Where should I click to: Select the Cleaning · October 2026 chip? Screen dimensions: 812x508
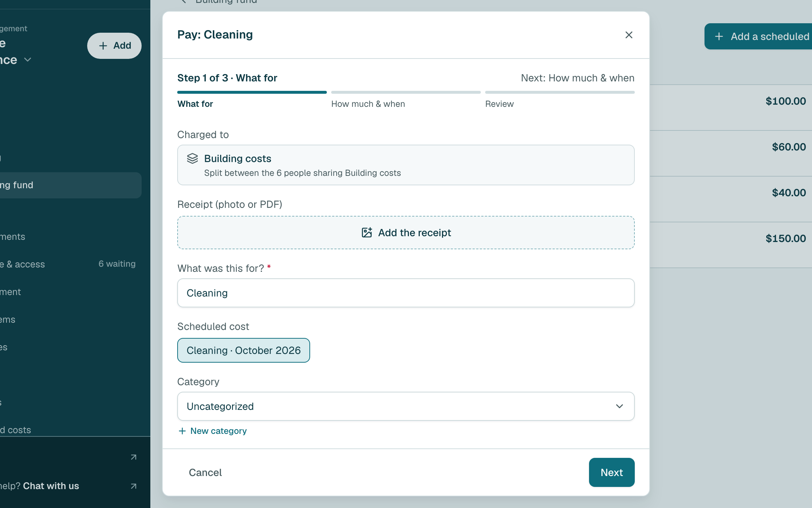243,350
